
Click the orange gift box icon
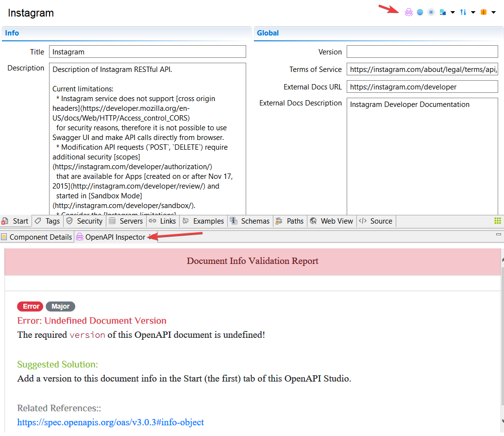484,12
